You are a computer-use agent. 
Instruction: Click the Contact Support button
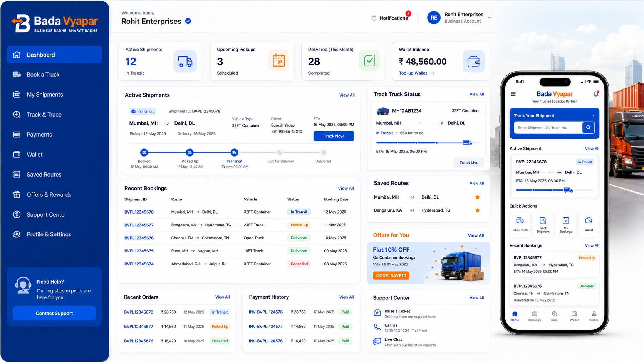point(54,313)
